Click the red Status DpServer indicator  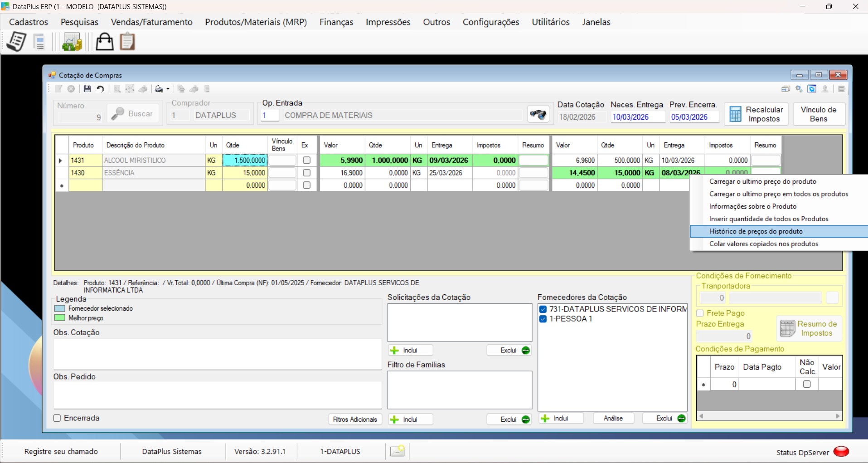pos(841,451)
